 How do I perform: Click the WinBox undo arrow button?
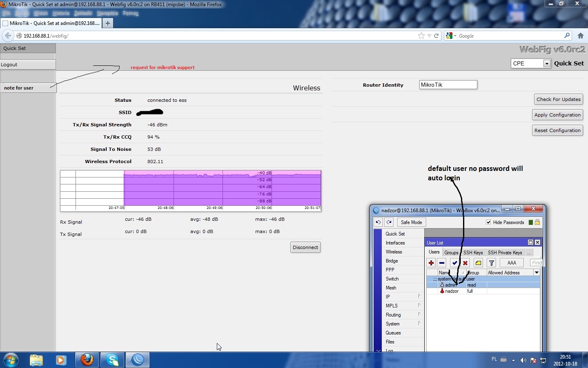pos(379,222)
